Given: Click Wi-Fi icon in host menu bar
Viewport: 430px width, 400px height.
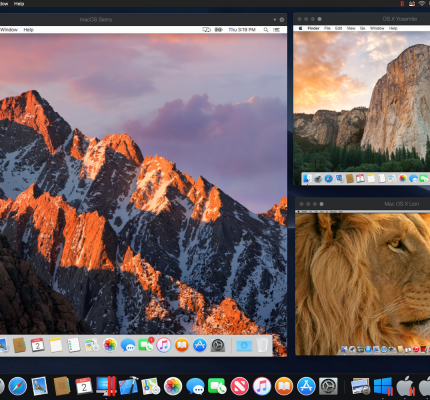Looking at the screenshot, I should 422,4.
